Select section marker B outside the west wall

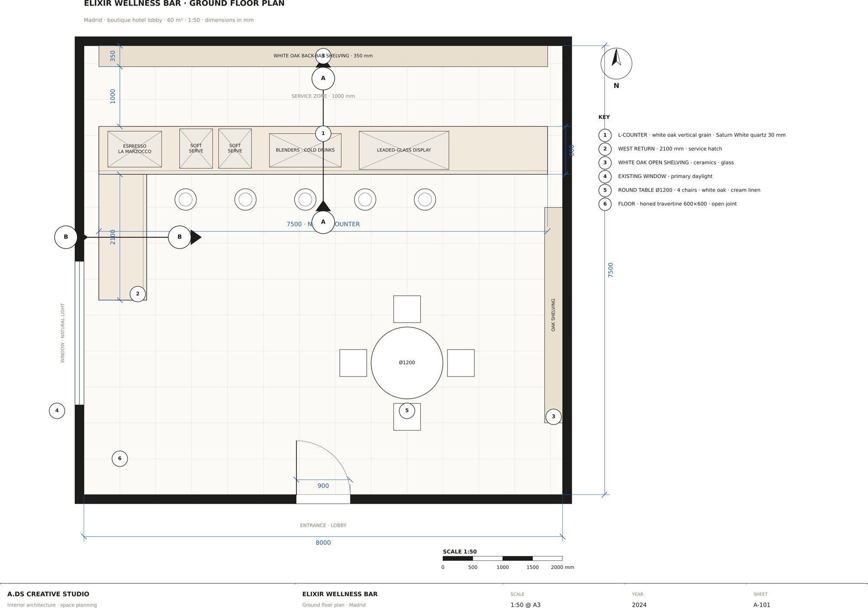tap(66, 237)
